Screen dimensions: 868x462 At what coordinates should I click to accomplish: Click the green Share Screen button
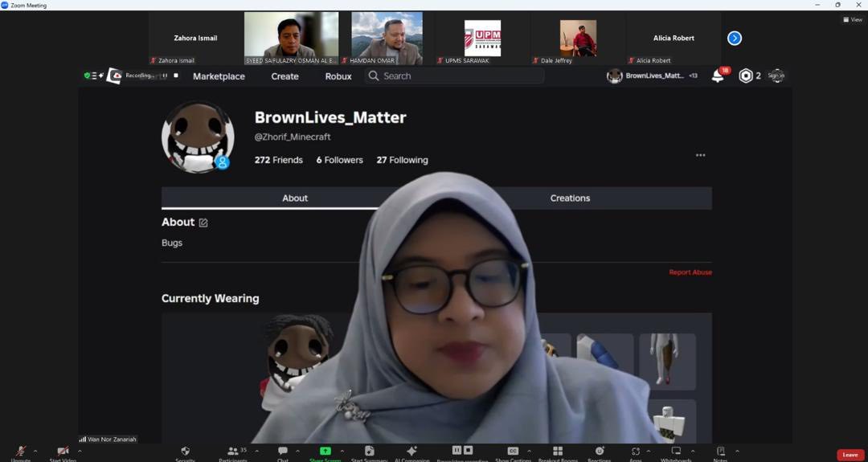(325, 453)
